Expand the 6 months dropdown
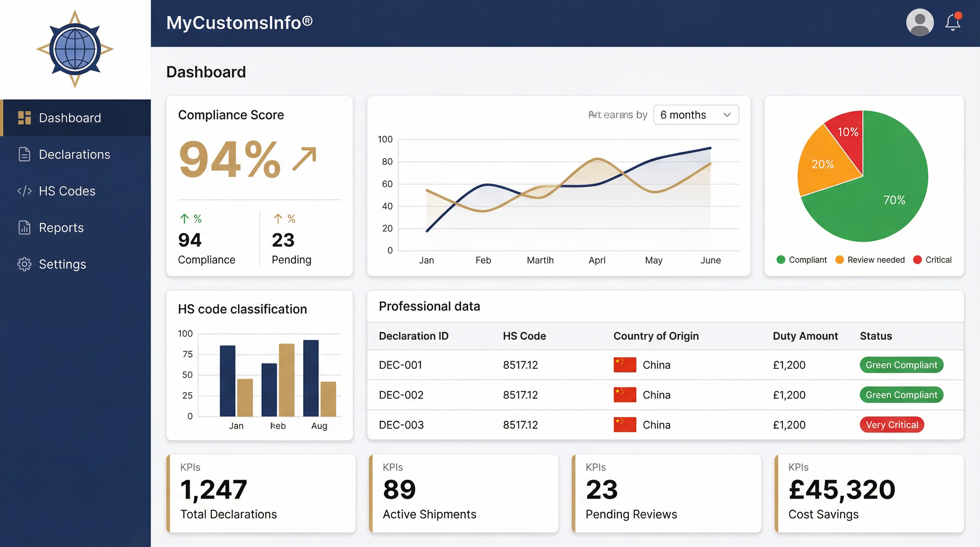 (x=695, y=115)
